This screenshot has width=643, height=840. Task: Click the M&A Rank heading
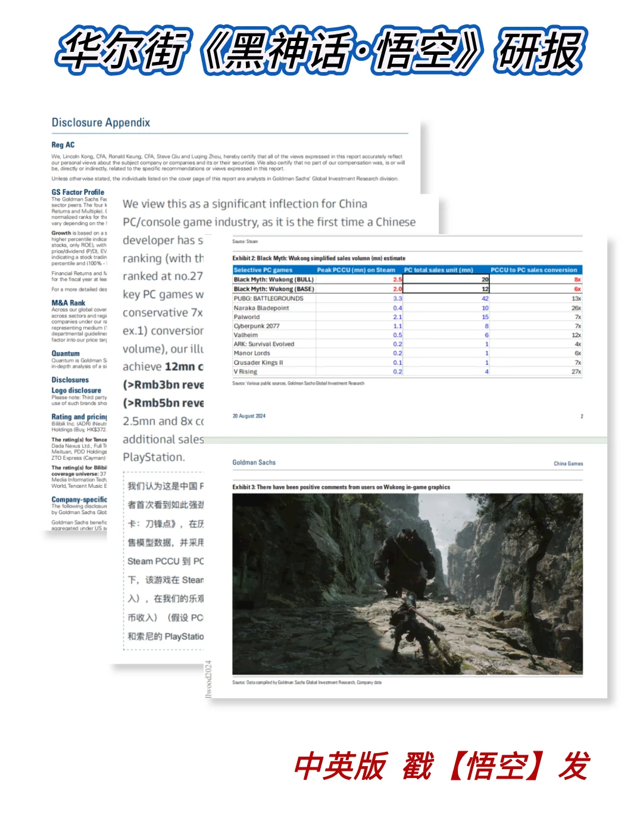(x=68, y=303)
